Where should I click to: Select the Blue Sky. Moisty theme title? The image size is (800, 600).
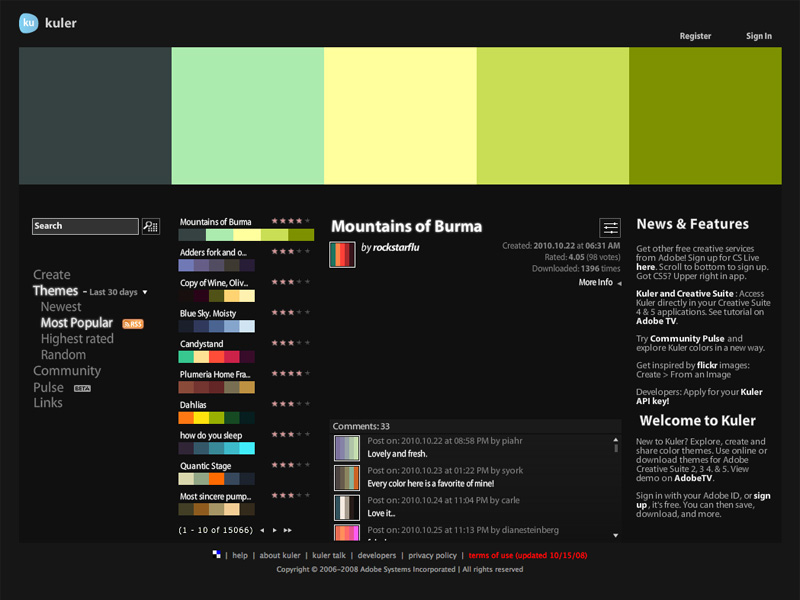point(208,313)
